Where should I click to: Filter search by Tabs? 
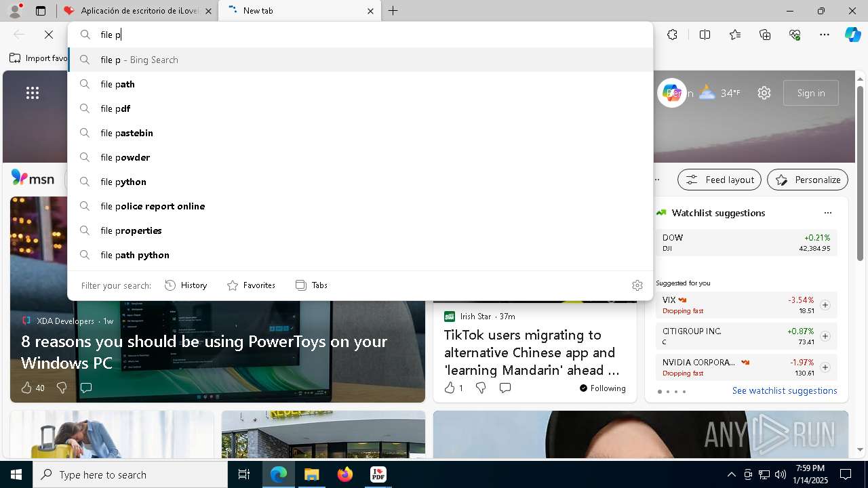tap(312, 285)
